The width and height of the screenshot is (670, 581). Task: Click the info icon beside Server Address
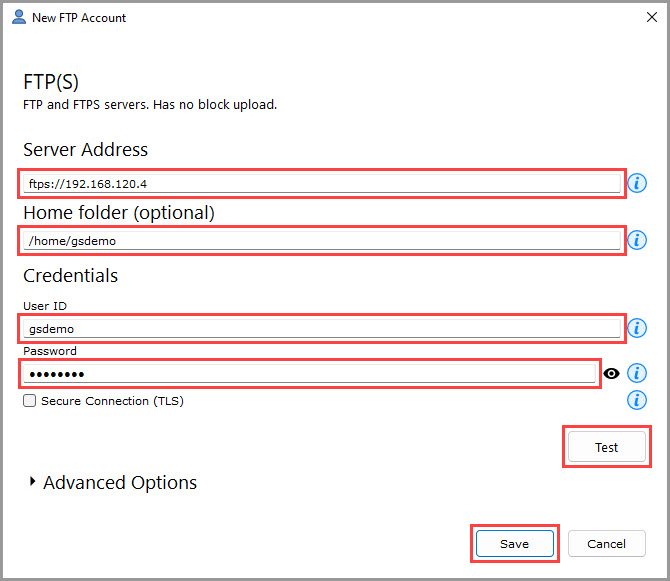tap(637, 183)
